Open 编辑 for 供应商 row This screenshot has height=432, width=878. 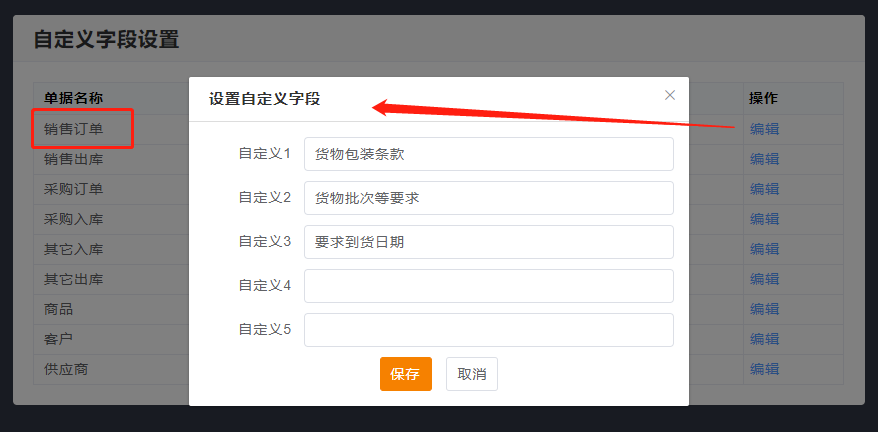(x=764, y=369)
